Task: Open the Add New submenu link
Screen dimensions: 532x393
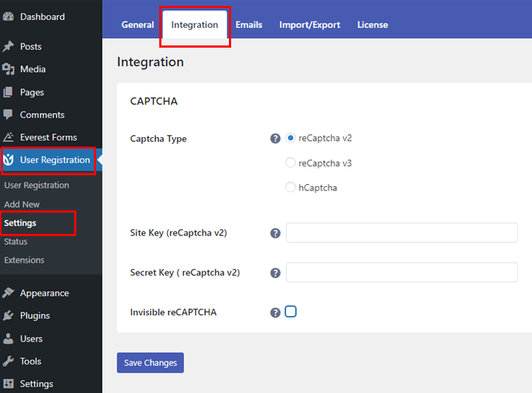Action: (22, 205)
